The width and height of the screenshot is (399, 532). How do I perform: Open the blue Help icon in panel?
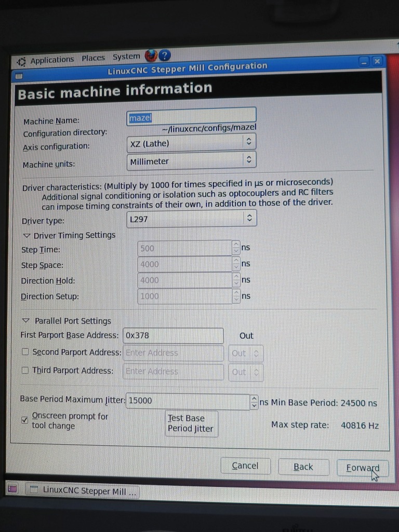[x=165, y=55]
